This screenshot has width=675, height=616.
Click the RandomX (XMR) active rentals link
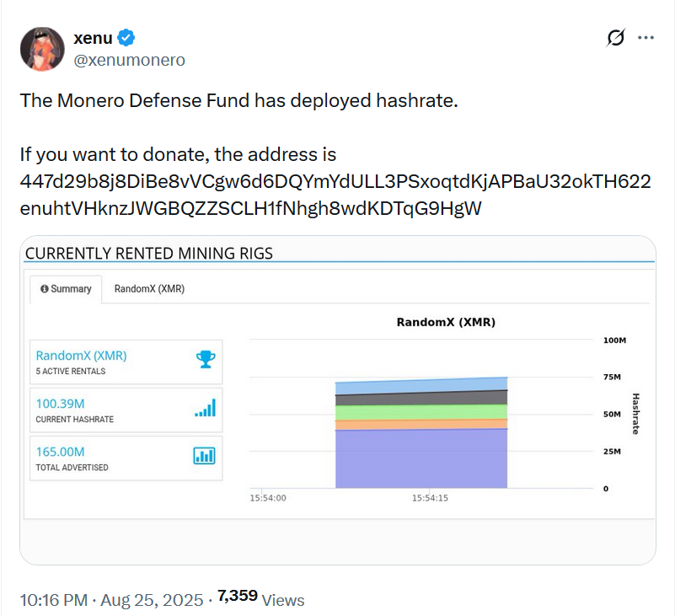click(81, 356)
